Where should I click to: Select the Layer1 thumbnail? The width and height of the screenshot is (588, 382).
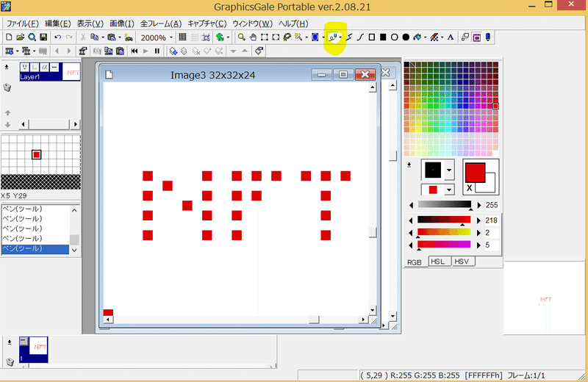[x=73, y=71]
